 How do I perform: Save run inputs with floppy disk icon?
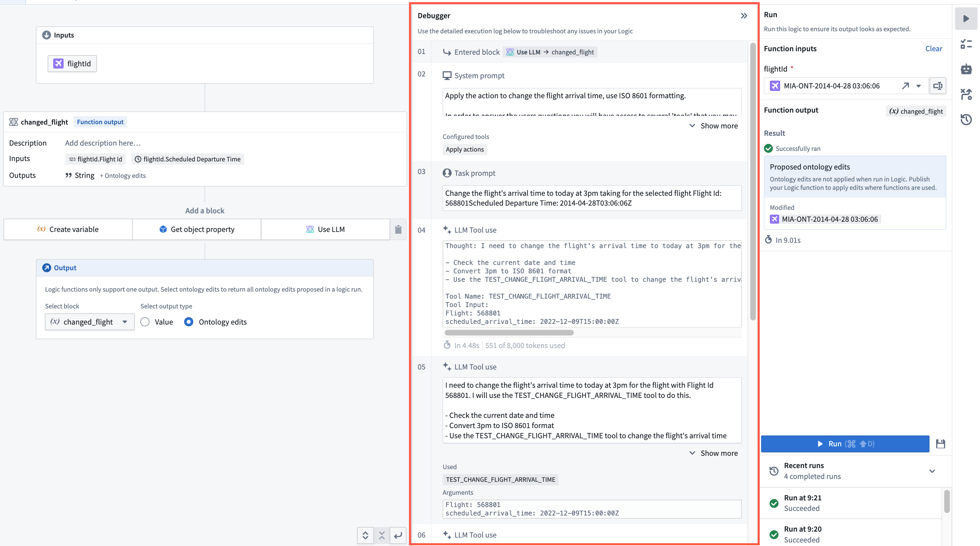940,444
